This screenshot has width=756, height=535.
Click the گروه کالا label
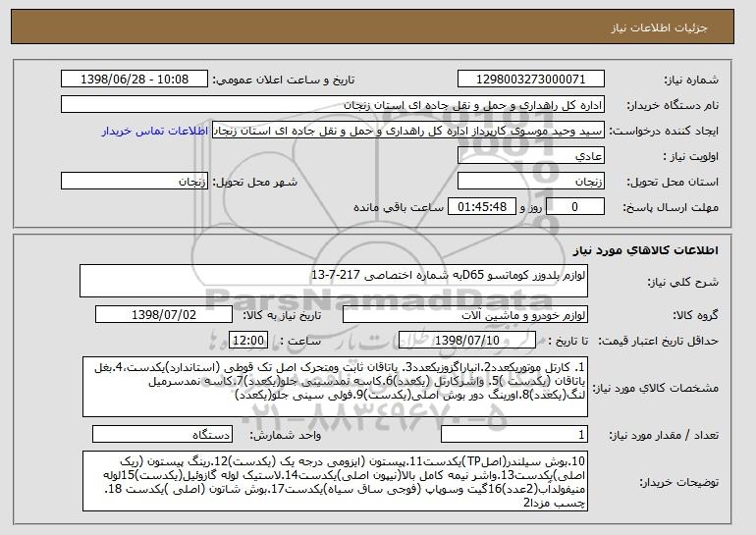click(x=696, y=316)
